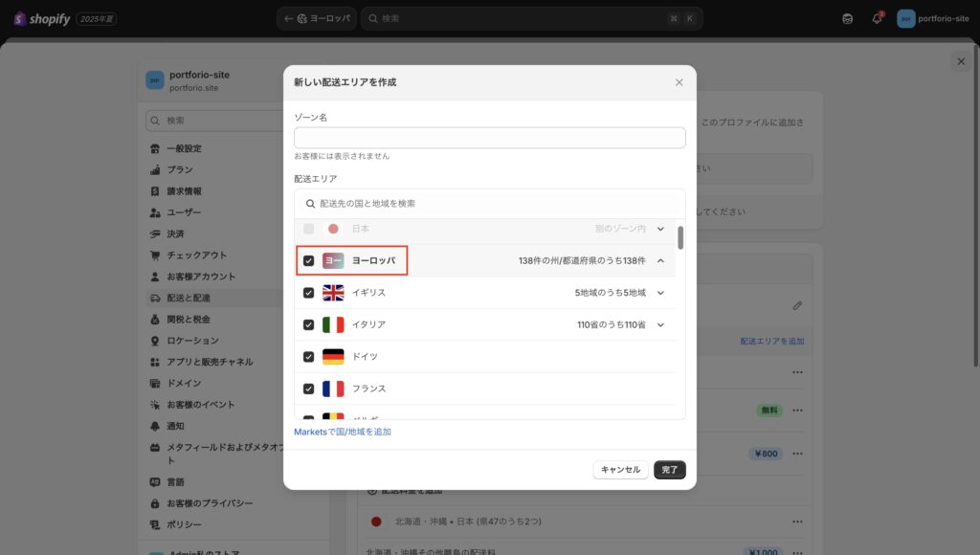980x555 pixels.
Task: Close the new shipping zone dialog
Action: (x=679, y=82)
